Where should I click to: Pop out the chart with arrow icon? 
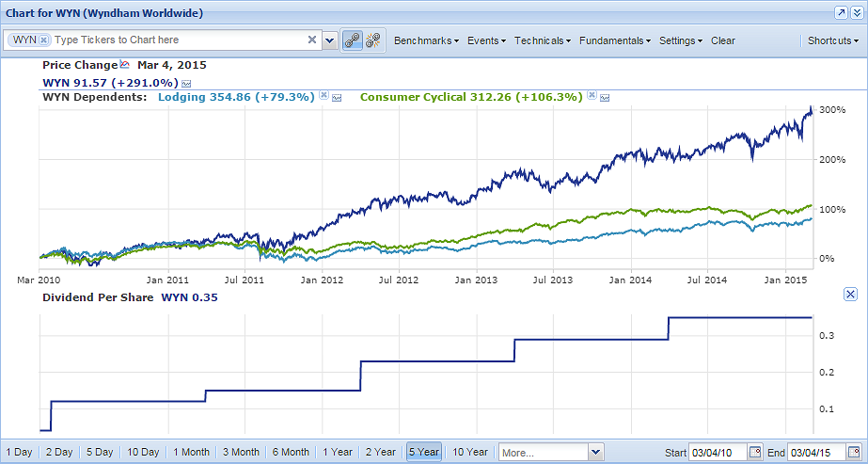842,13
